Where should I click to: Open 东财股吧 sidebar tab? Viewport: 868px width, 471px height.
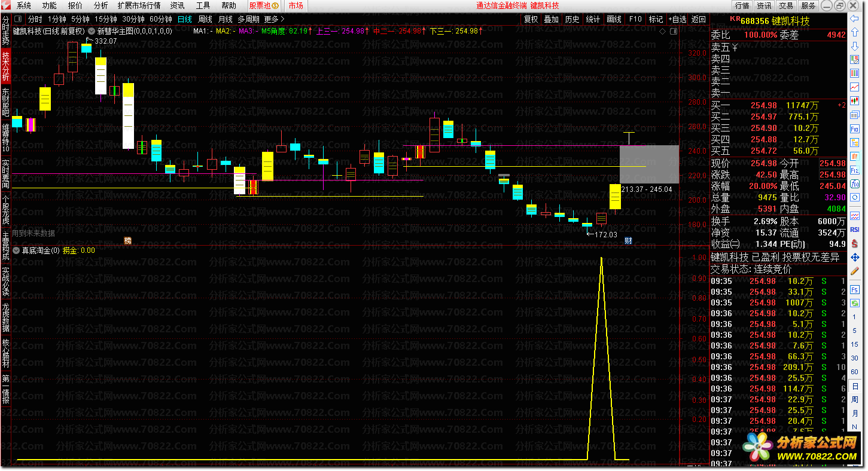5,102
